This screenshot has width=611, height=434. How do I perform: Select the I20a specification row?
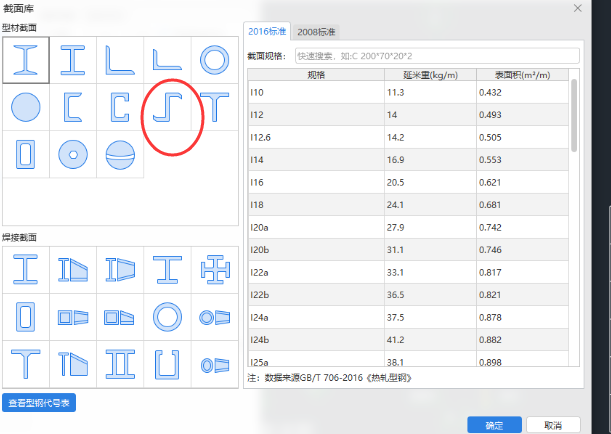[408, 227]
